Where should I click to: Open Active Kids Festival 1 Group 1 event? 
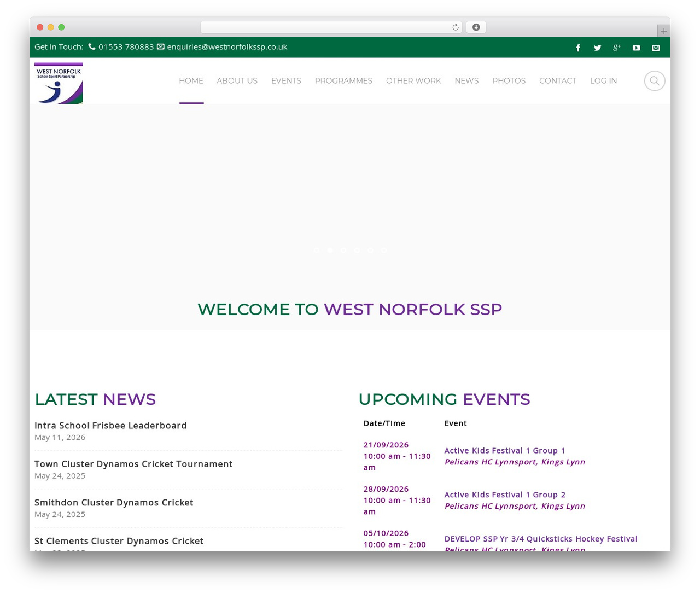(505, 451)
